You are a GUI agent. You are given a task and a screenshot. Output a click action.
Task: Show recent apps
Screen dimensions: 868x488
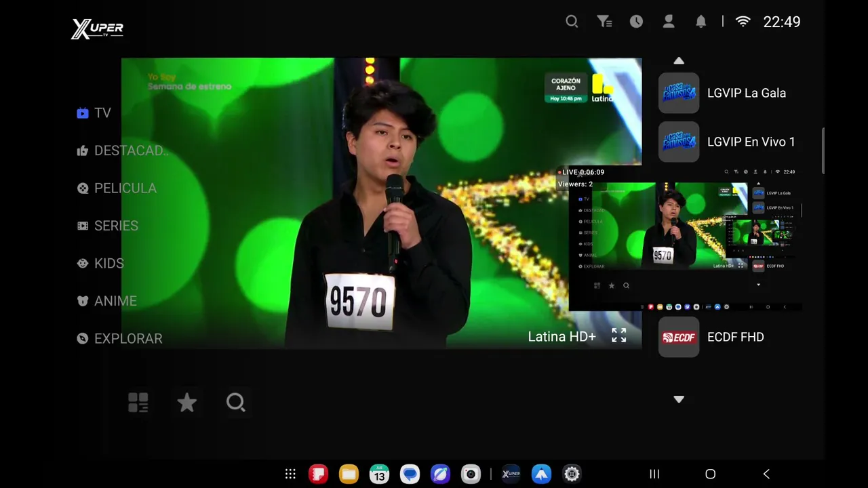tap(654, 474)
